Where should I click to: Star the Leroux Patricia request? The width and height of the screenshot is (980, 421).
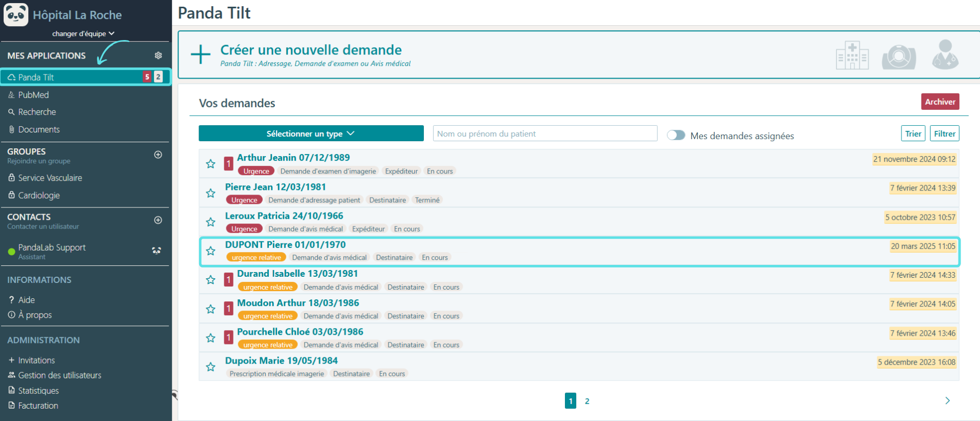pyautogui.click(x=211, y=222)
